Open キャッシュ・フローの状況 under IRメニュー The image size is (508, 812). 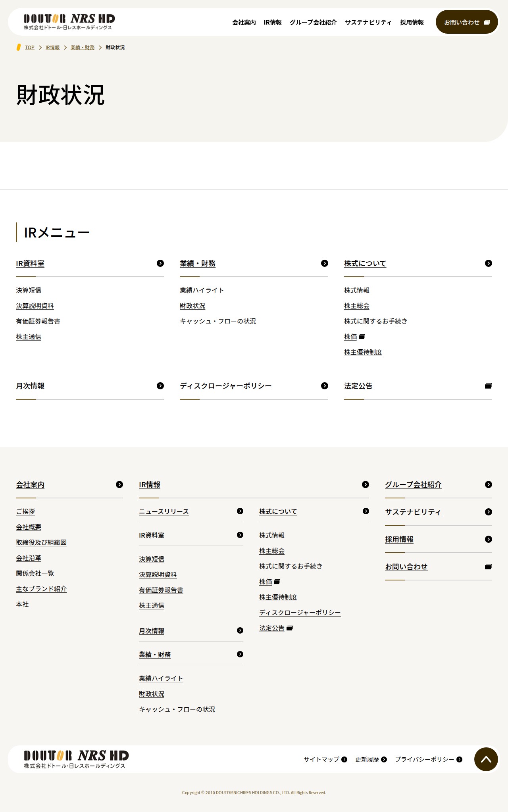(218, 321)
